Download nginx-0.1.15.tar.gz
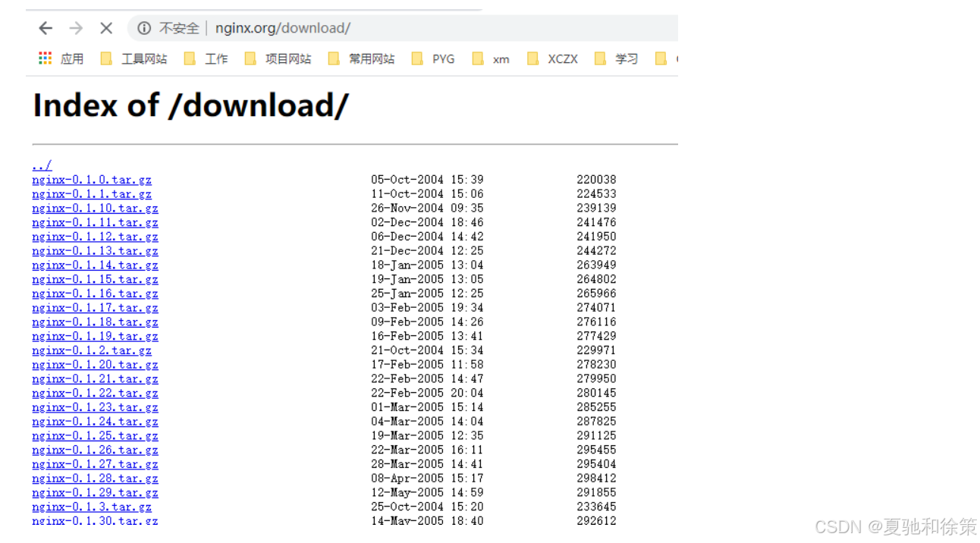The width and height of the screenshot is (980, 543). click(95, 279)
